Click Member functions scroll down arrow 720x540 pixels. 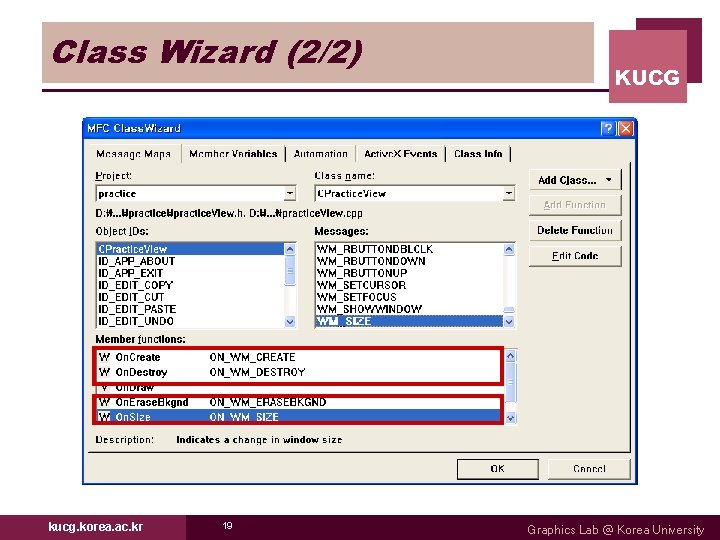coord(510,418)
